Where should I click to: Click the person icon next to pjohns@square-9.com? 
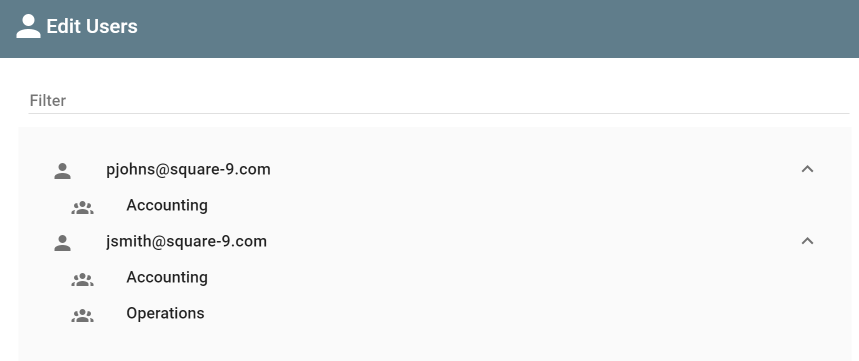pyautogui.click(x=62, y=170)
